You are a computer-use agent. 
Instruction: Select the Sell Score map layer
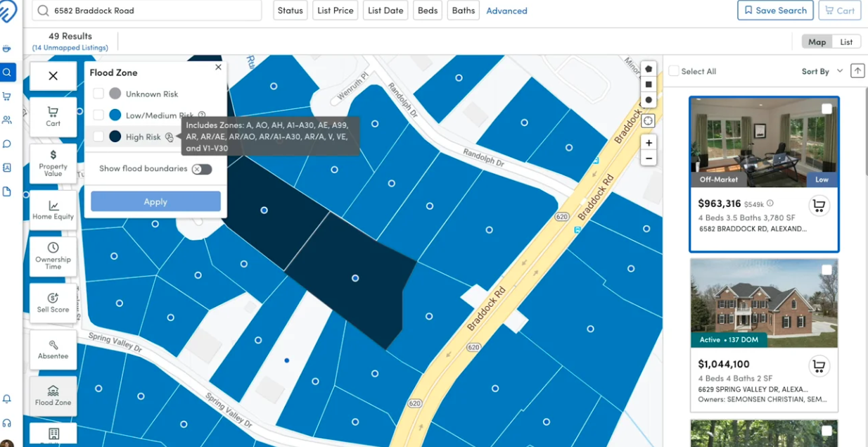(x=53, y=303)
